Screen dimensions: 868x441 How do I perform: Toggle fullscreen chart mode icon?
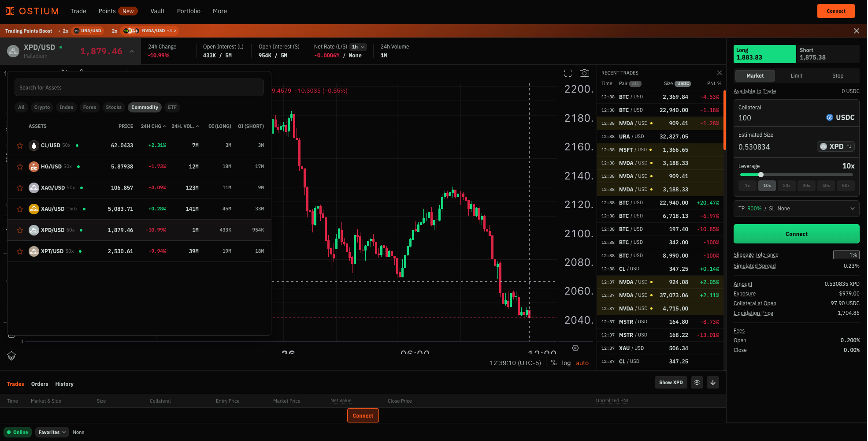tap(568, 73)
